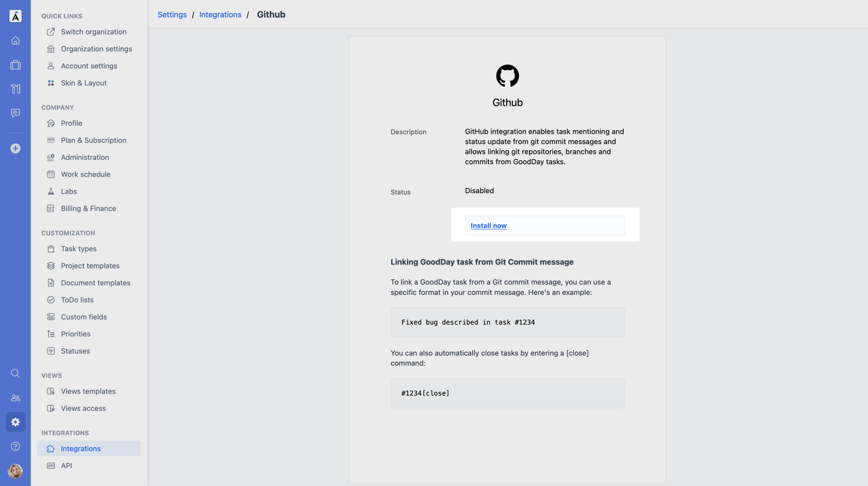Image resolution: width=868 pixels, height=486 pixels.
Task: Open Work schedule settings
Action: [x=86, y=175]
